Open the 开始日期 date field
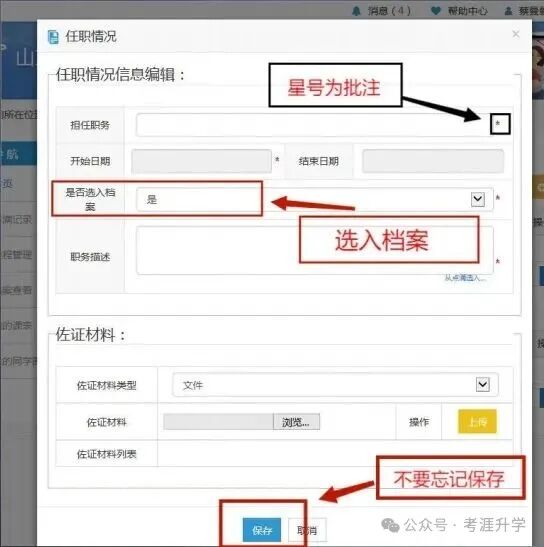This screenshot has height=547, width=544. [201, 161]
